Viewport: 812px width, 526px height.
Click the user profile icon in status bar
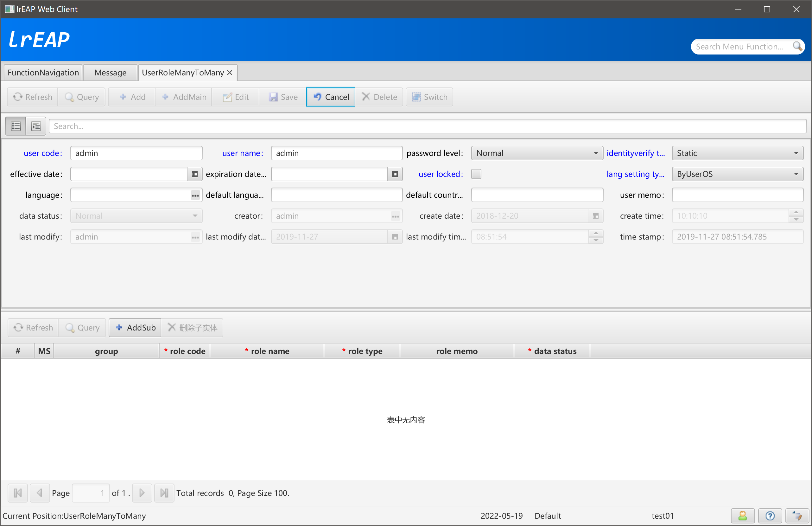[x=742, y=516]
